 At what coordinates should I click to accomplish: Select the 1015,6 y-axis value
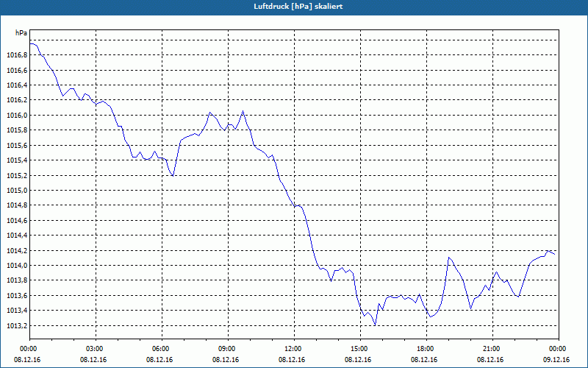17,145
